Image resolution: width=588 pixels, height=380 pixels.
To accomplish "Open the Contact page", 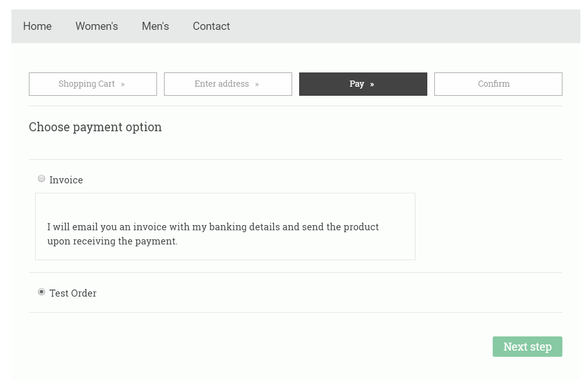I will point(211,26).
